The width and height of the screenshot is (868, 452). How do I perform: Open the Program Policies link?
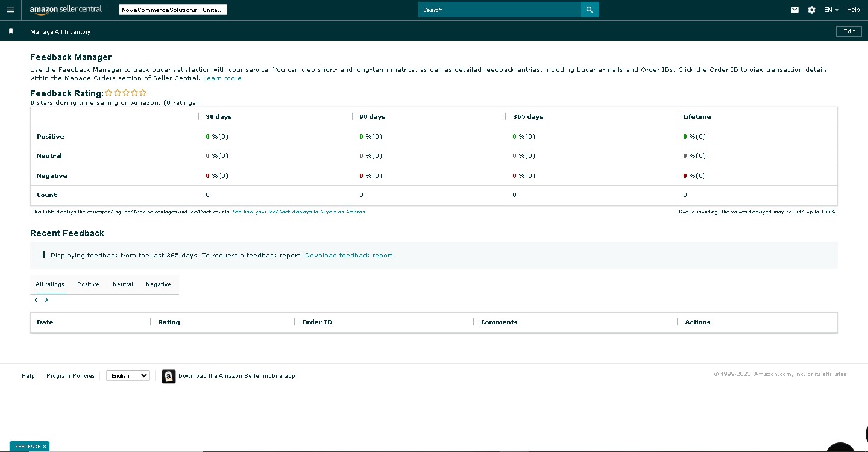click(x=71, y=376)
